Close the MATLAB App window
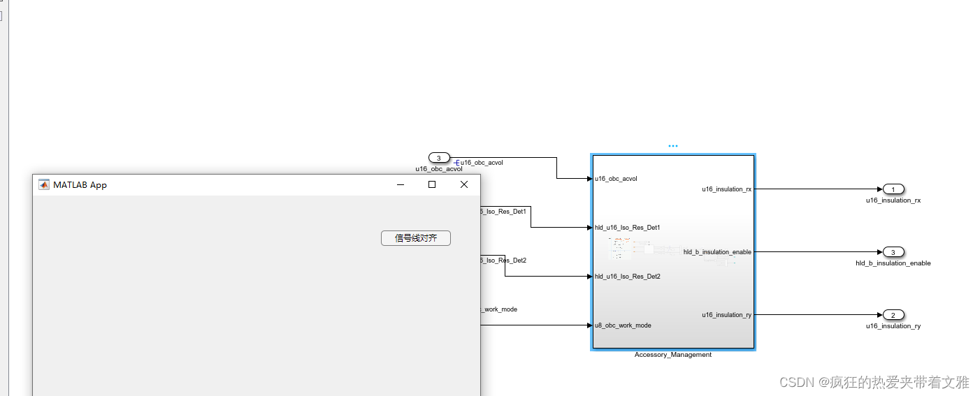The width and height of the screenshot is (980, 396). pos(463,184)
